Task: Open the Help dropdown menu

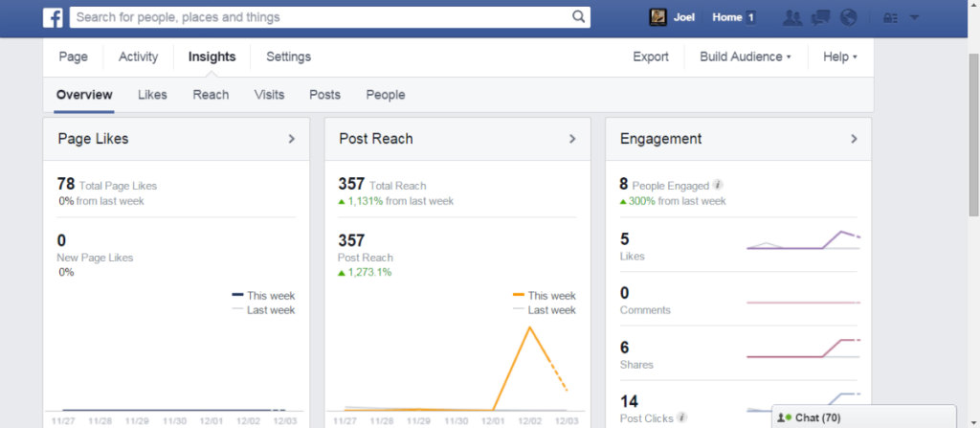Action: [x=839, y=56]
